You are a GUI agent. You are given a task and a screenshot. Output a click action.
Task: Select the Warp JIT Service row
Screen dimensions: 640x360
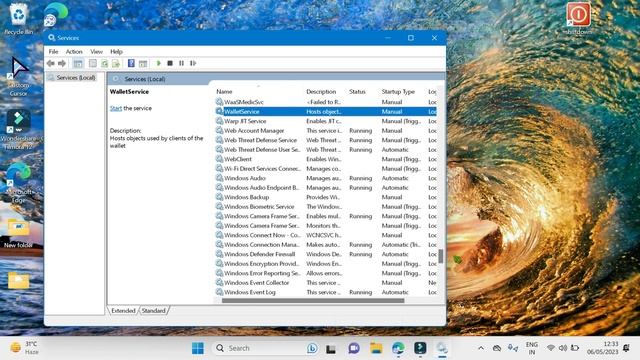point(326,121)
